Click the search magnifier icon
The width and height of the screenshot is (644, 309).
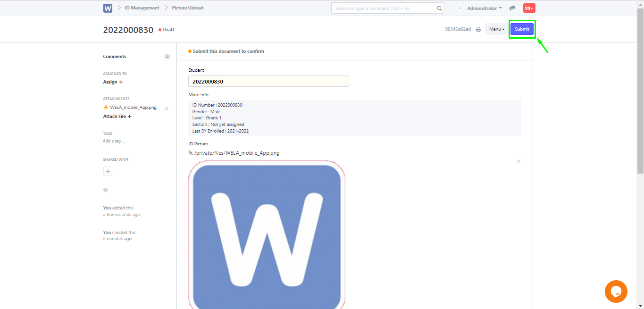[x=439, y=8]
